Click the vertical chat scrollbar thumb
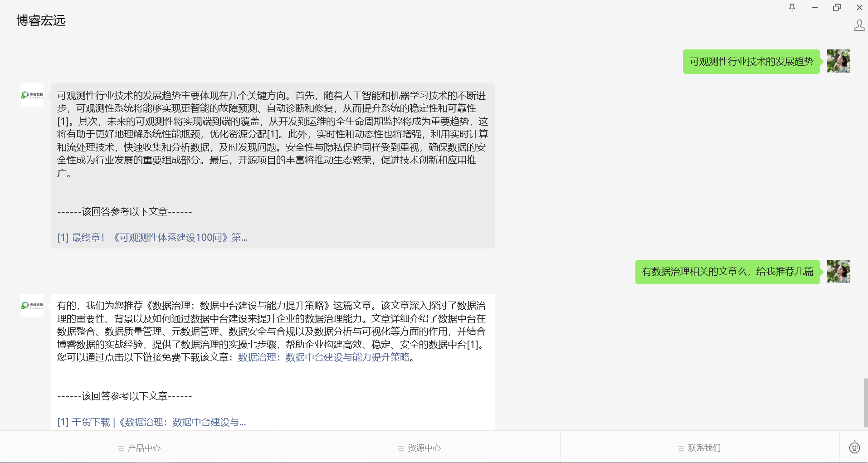Screen dimensions: 868x463 (865, 403)
